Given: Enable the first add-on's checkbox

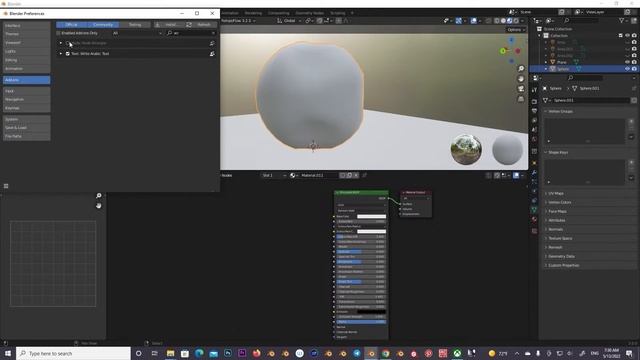Looking at the screenshot, I should [68, 43].
